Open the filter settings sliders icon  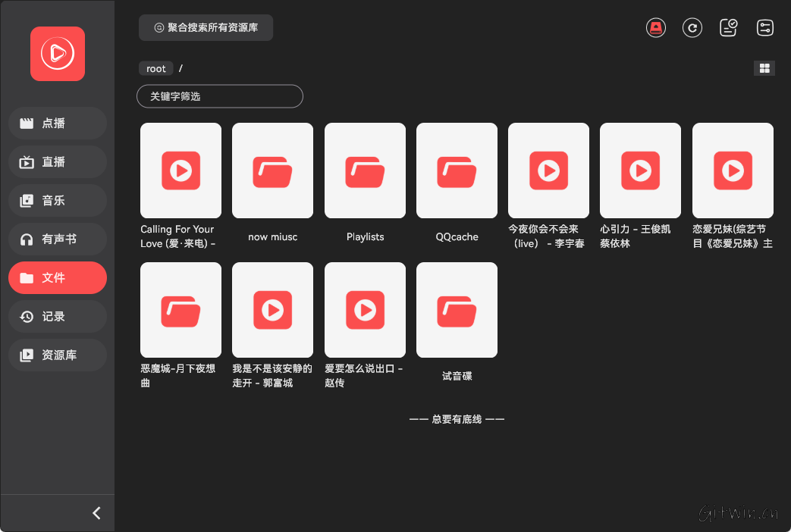[x=764, y=27]
